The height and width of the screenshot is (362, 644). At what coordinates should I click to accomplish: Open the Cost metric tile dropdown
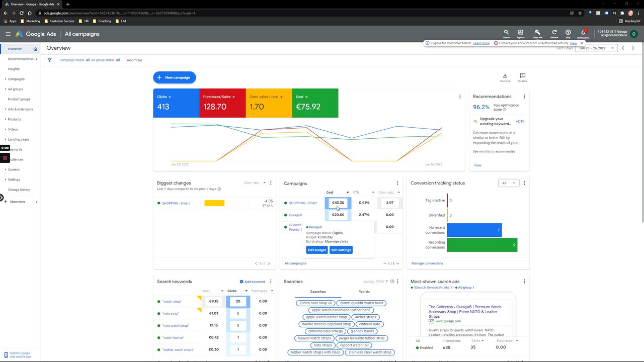(x=315, y=103)
